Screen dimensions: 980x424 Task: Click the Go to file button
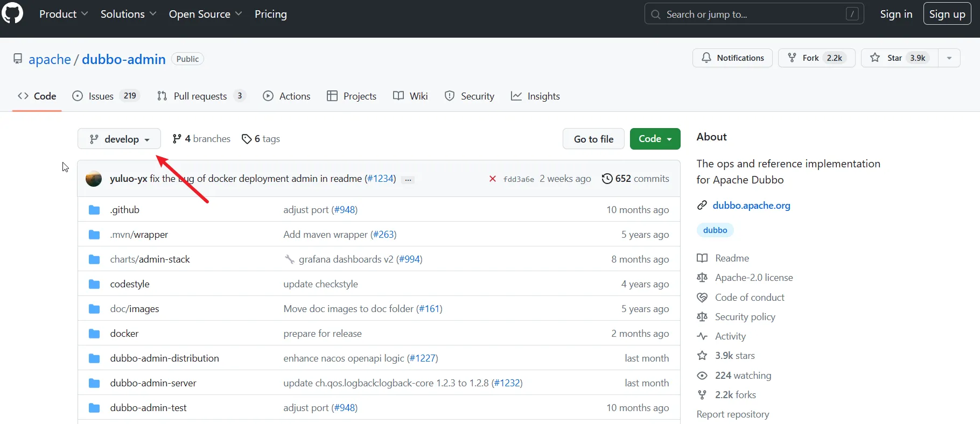(593, 139)
